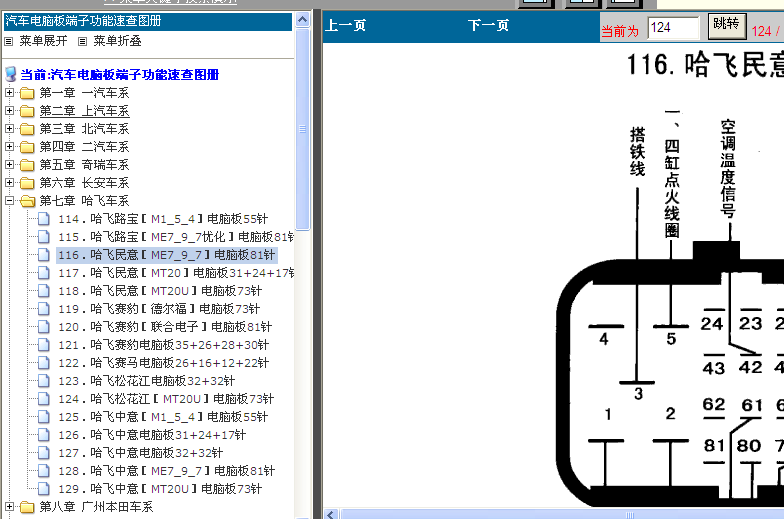Expand 第三章 北汽车系 tree node
Viewport: 784px width, 519px height.
tap(9, 128)
